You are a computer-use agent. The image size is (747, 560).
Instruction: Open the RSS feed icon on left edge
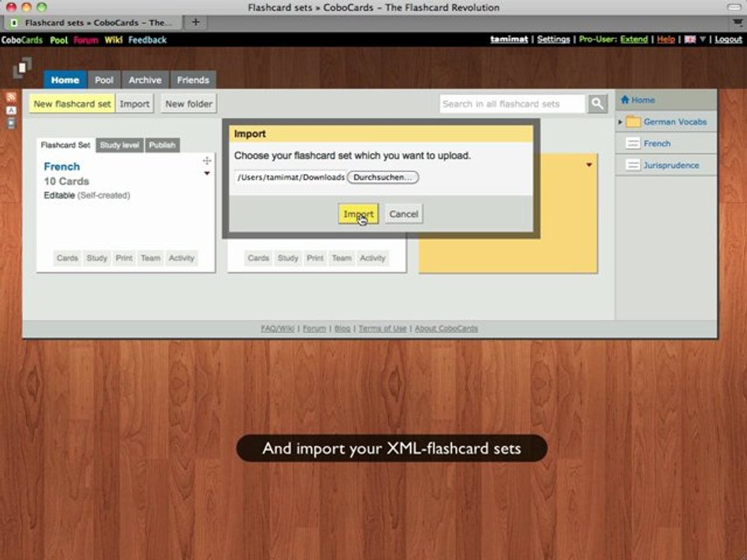coord(11,97)
